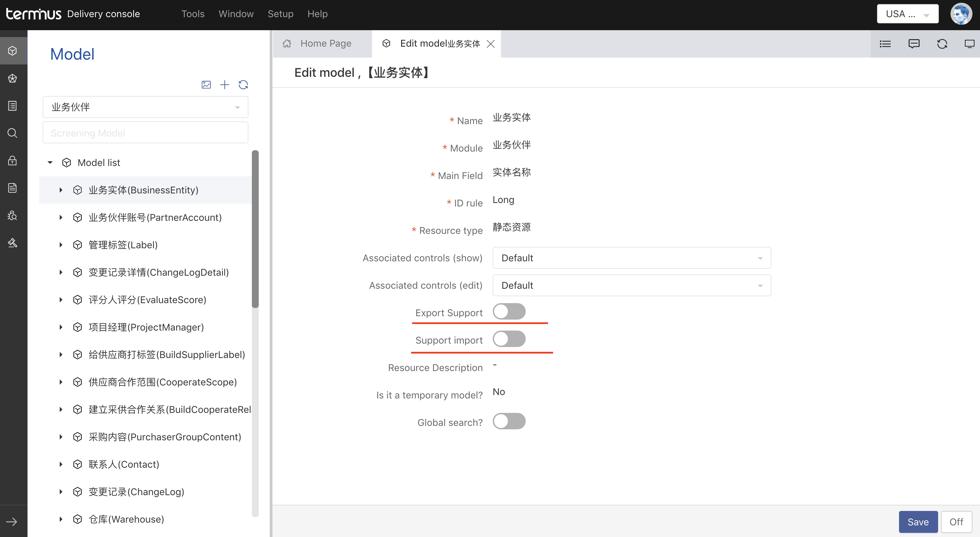Click the Termius logo
The image size is (980, 537).
[x=34, y=14]
